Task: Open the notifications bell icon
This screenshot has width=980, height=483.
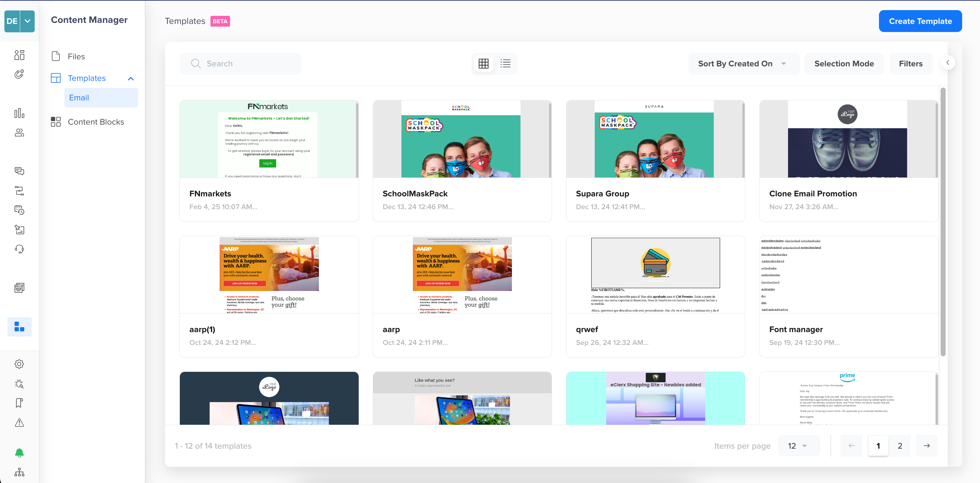Action: pos(19,453)
